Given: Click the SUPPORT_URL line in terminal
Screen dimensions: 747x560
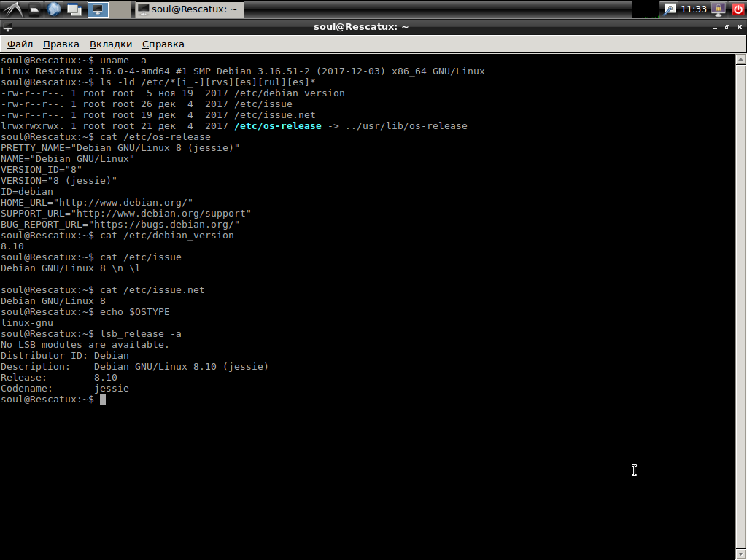Looking at the screenshot, I should 125,214.
